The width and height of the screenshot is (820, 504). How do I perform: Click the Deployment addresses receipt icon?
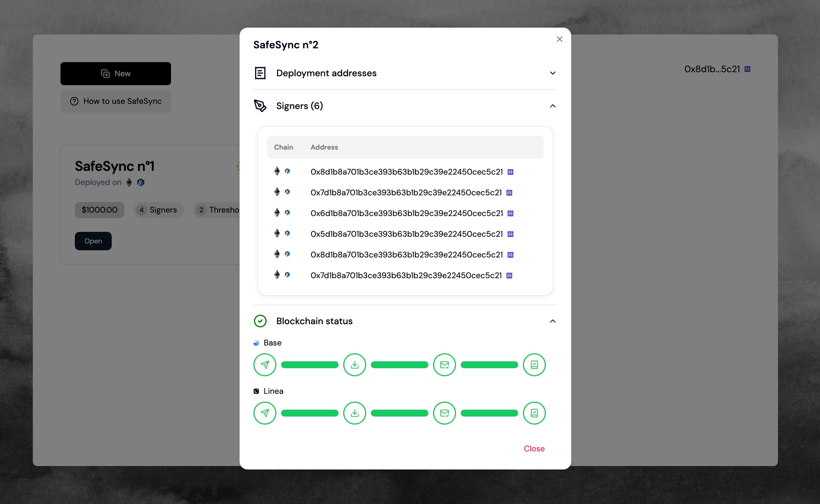click(260, 73)
